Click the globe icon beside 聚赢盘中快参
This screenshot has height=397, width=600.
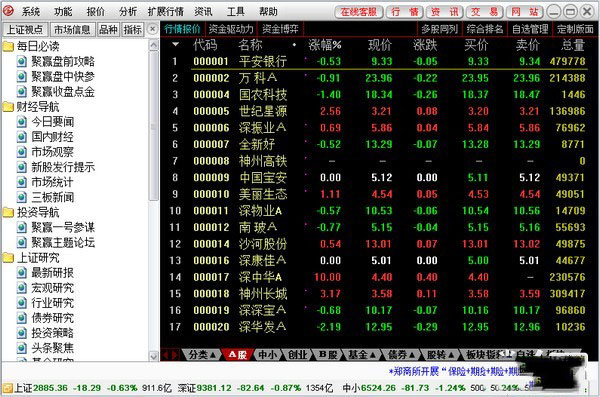[22, 77]
